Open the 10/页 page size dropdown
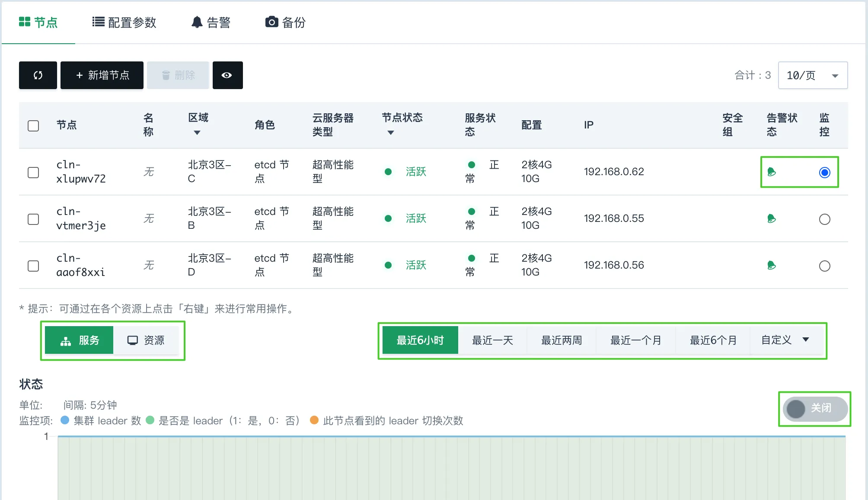The height and width of the screenshot is (500, 868). [813, 75]
